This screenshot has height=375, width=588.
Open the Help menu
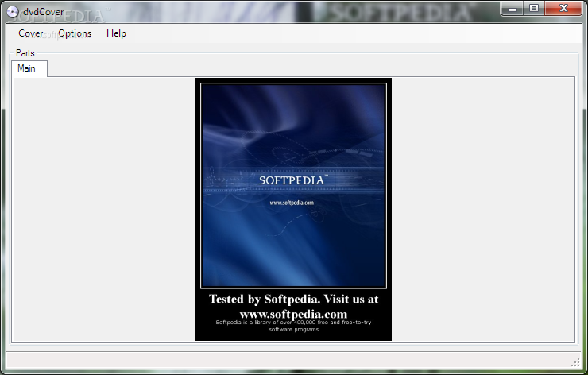pos(116,33)
